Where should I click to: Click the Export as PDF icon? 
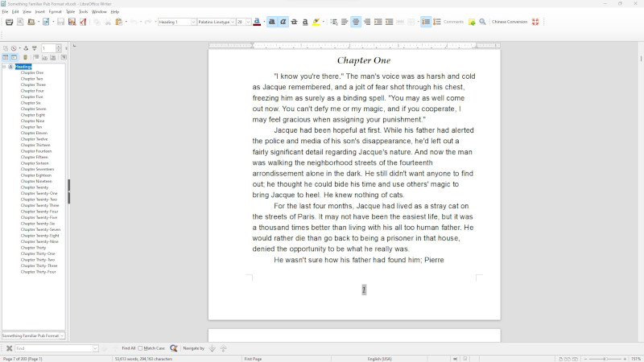pos(83,22)
